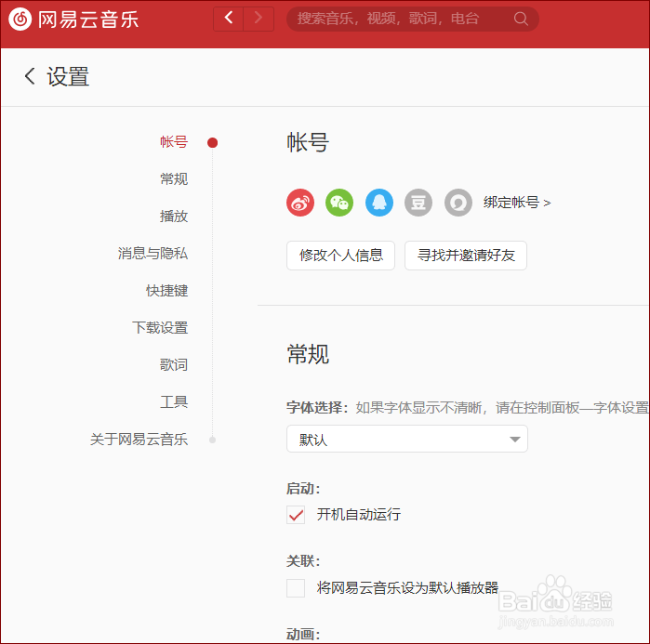This screenshot has height=644, width=650.
Task: Select 播放 in the settings sidebar
Action: (174, 217)
